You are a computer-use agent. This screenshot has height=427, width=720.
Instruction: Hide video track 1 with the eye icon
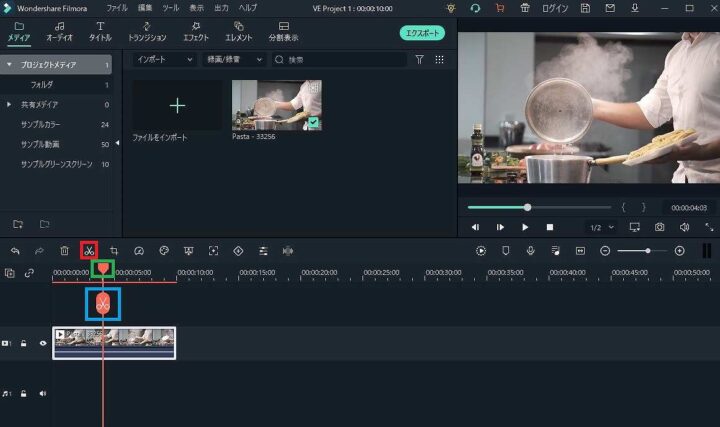coord(43,343)
